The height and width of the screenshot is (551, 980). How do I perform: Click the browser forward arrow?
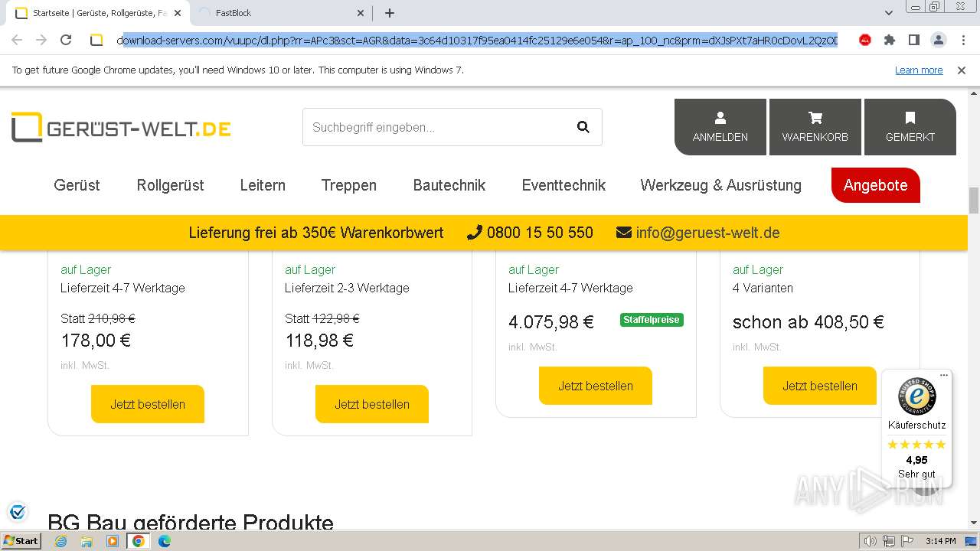coord(41,40)
